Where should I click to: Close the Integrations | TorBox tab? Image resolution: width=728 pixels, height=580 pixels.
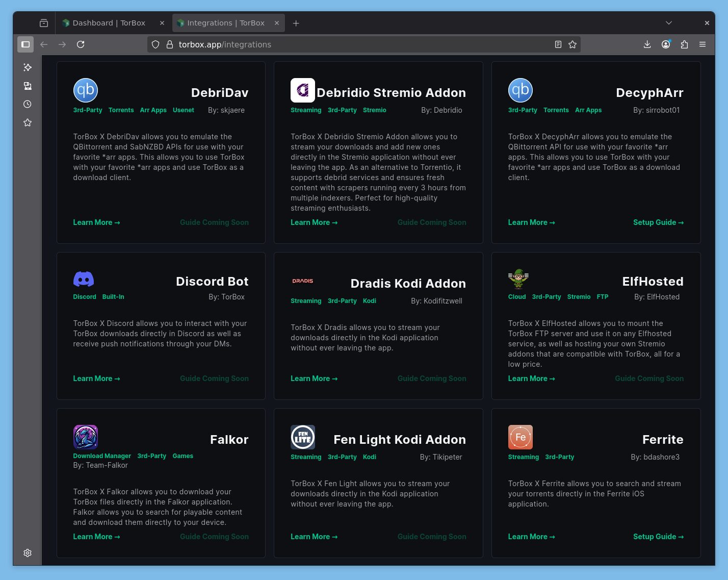tap(277, 23)
